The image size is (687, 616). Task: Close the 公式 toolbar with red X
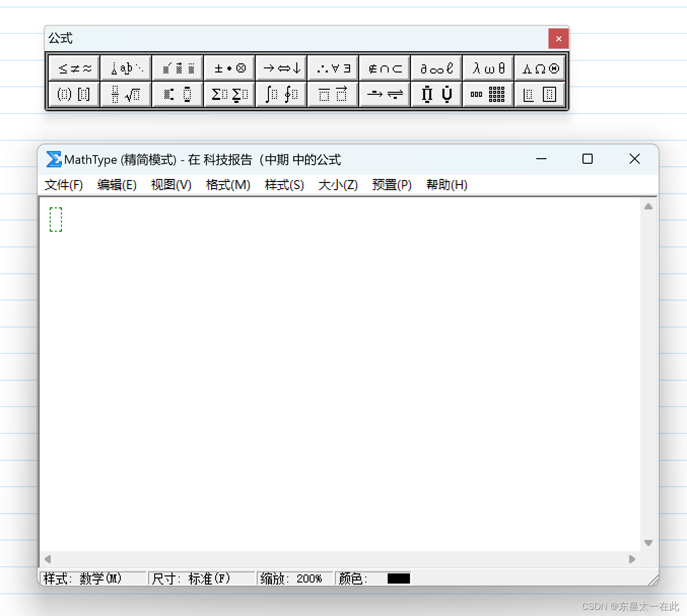point(559,39)
